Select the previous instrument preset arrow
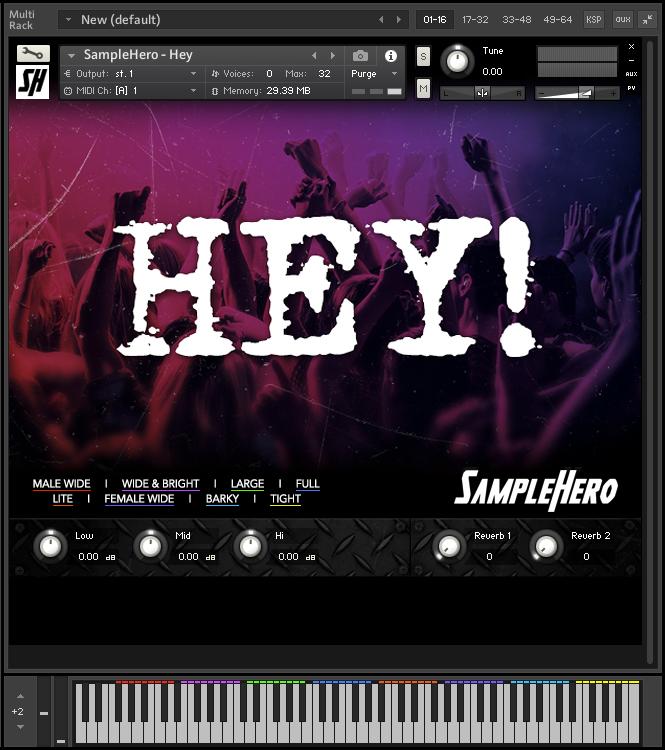665x750 pixels. click(x=314, y=55)
